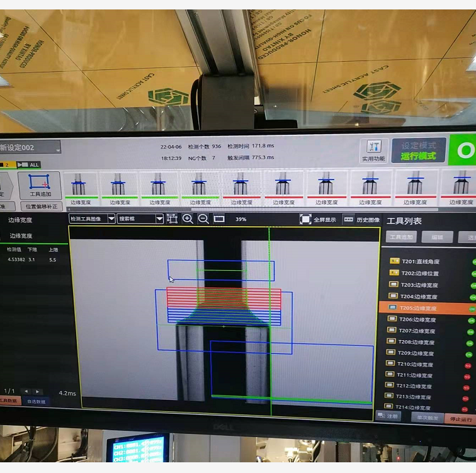Open the 历史图像 history image viewer
The height and width of the screenshot is (473, 476).
click(x=349, y=219)
